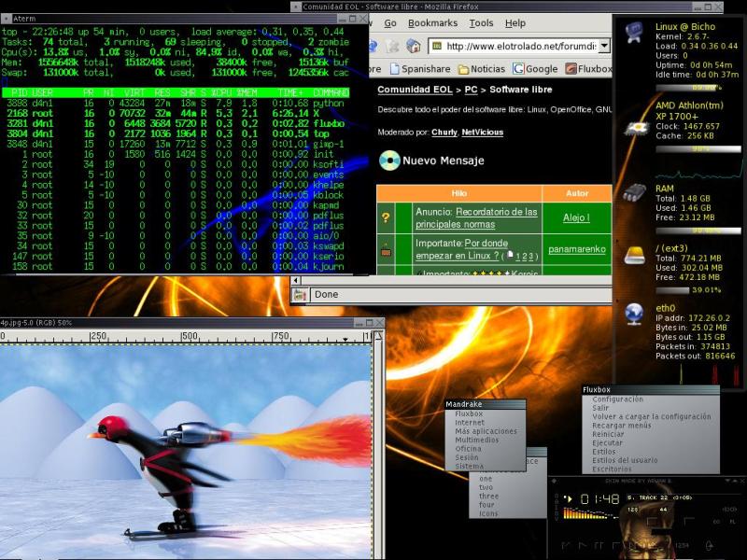The height and width of the screenshot is (560, 747).
Task: Click the PC breadcrumb link
Action: tap(471, 90)
